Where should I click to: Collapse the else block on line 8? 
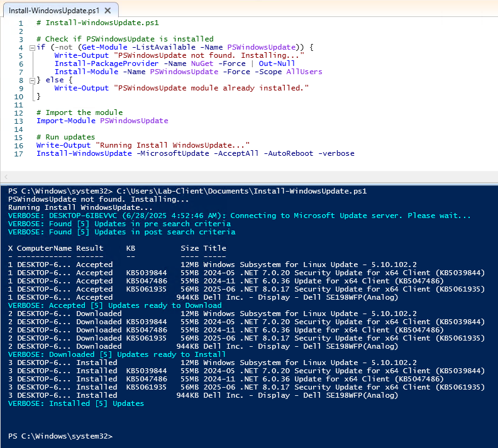tap(32, 80)
